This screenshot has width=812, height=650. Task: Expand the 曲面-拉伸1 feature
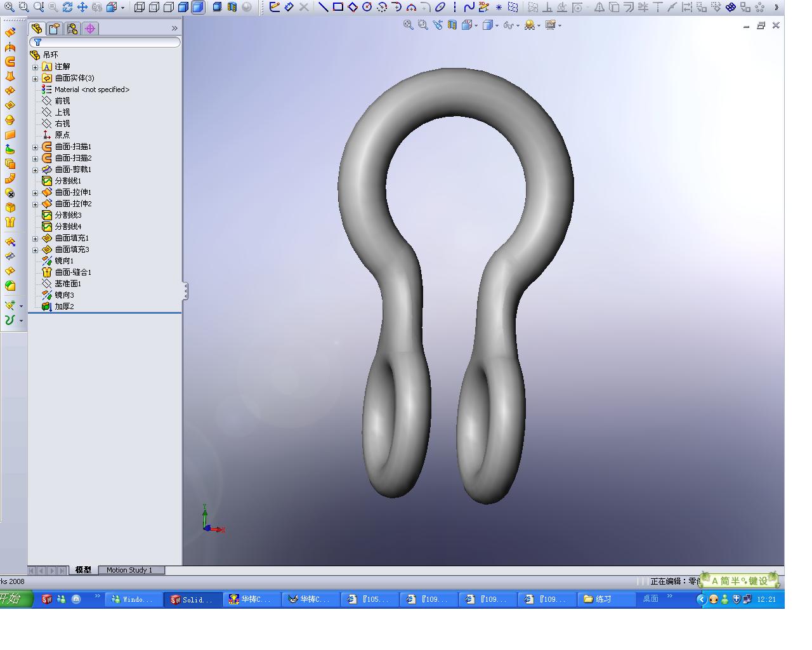[x=36, y=193]
